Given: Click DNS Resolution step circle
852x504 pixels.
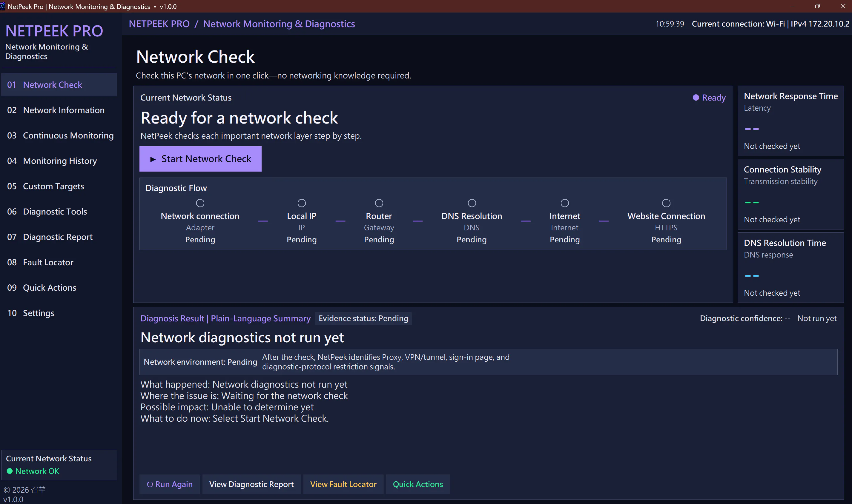Looking at the screenshot, I should click(472, 203).
